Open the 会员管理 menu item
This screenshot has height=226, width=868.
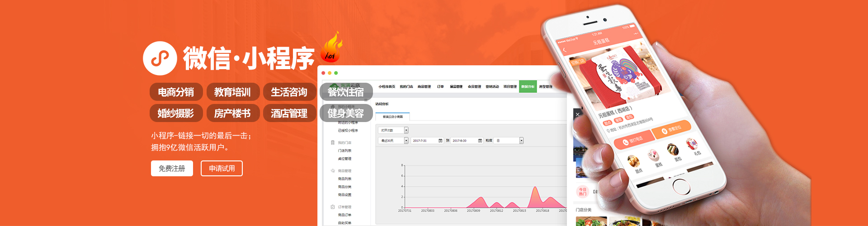474,86
